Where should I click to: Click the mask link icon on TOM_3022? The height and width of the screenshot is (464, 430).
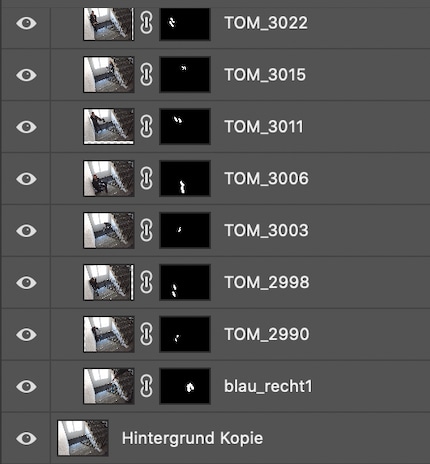(x=146, y=23)
